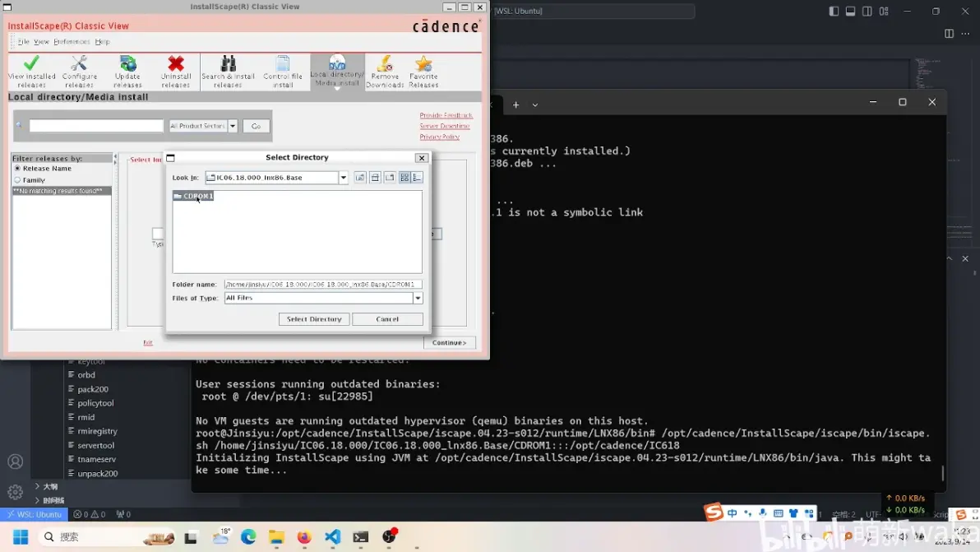Open View installed releases in InstallScape toolbar
980x552 pixels.
click(31, 72)
